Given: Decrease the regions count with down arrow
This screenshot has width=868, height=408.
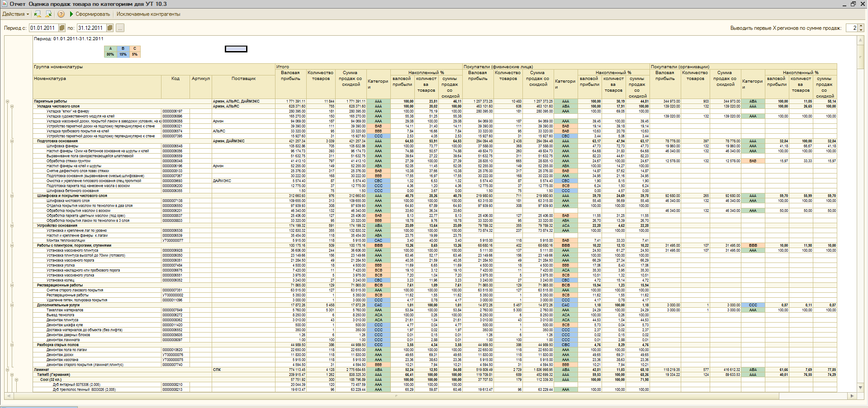Looking at the screenshot, I should point(860,30).
